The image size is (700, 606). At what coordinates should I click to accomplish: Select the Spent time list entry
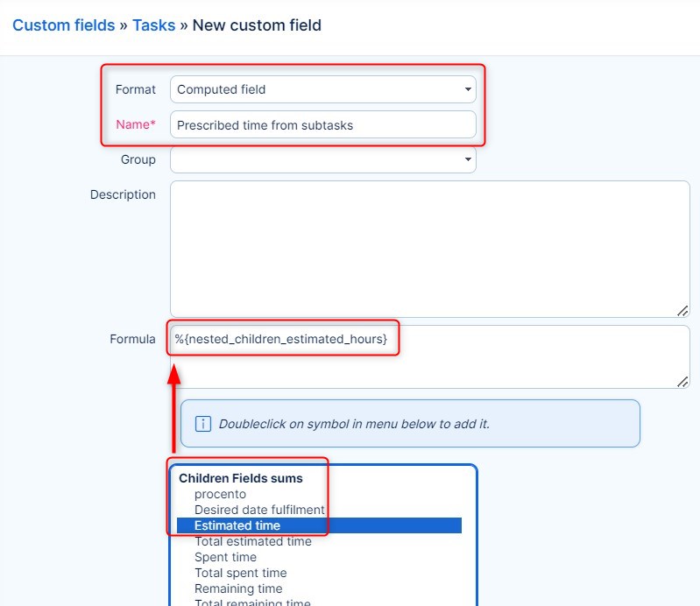225,557
